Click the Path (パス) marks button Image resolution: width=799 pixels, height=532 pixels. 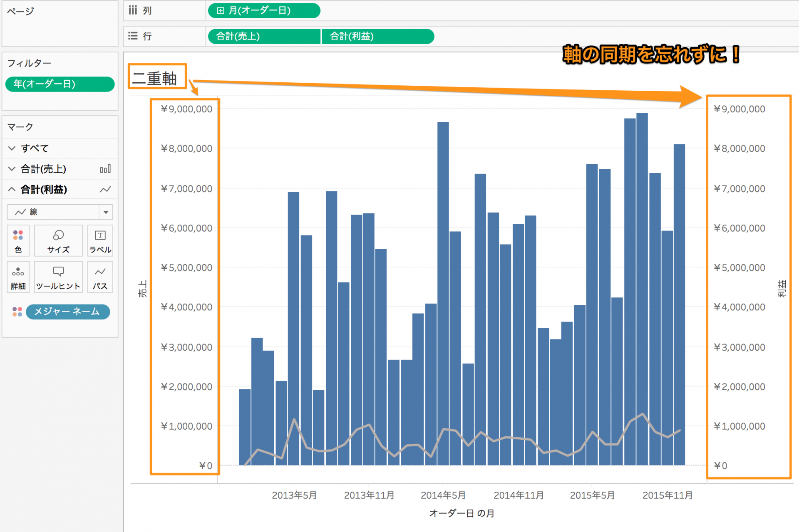point(100,277)
